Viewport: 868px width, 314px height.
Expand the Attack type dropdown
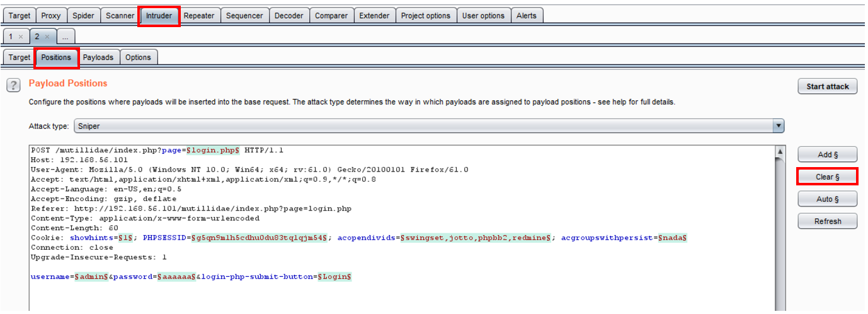[x=428, y=126]
